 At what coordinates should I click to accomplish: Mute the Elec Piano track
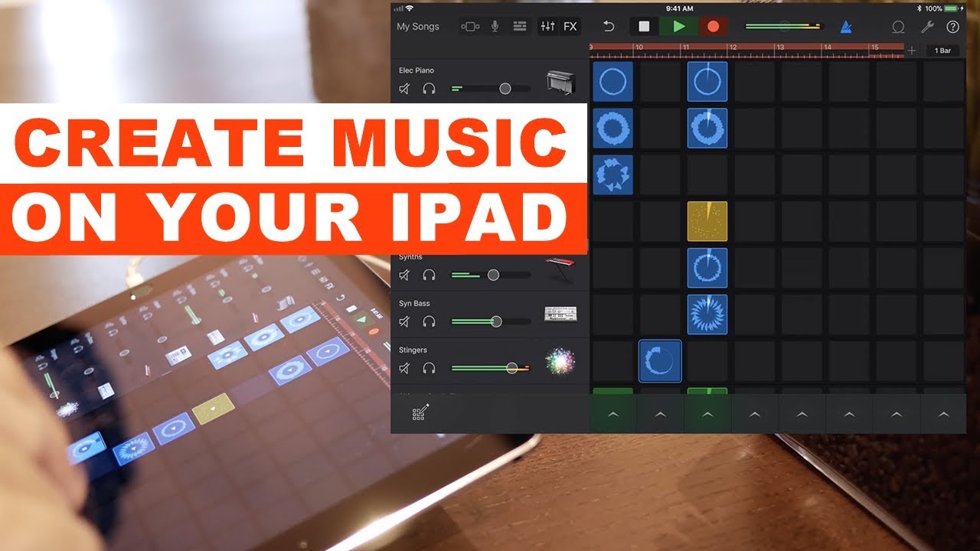click(404, 89)
